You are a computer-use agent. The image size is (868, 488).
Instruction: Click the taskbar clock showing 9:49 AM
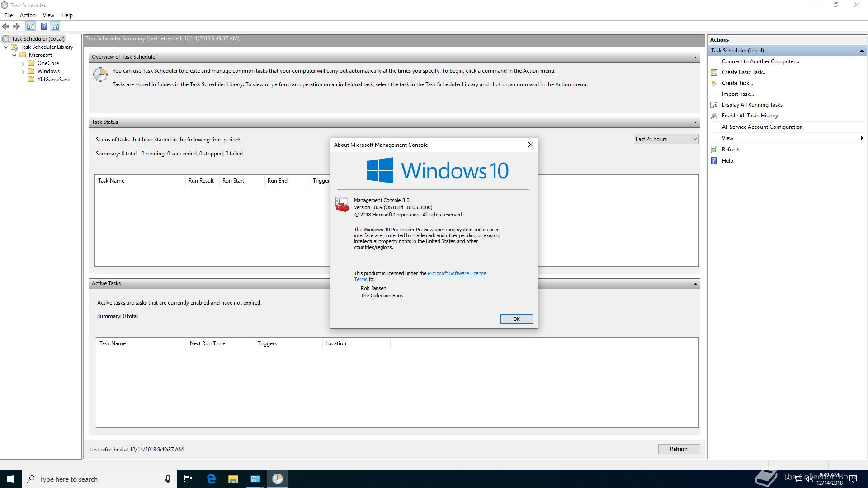(829, 479)
